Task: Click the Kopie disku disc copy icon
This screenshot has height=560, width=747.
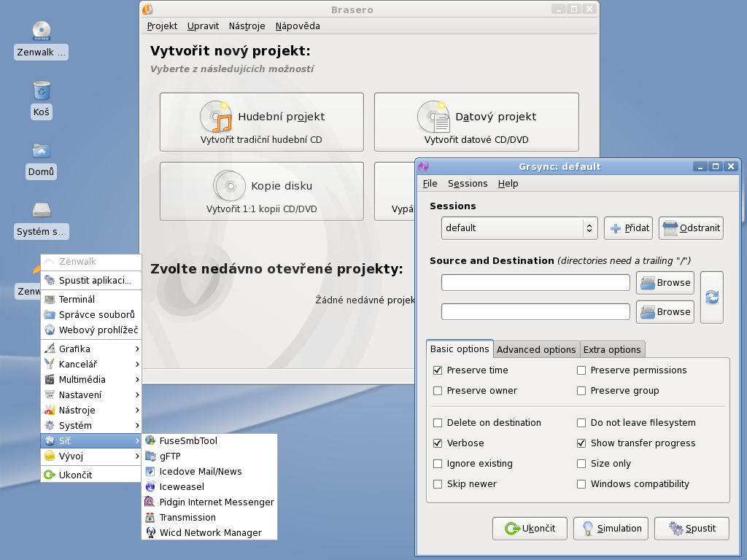Action: [x=229, y=185]
